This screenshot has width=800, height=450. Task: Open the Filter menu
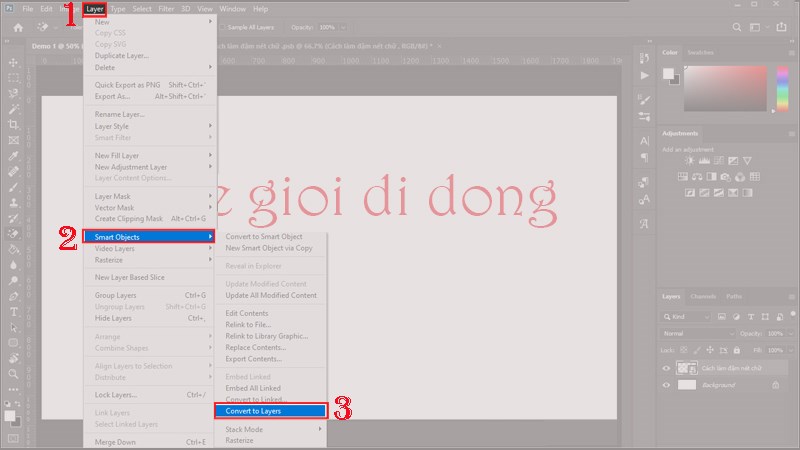[x=166, y=9]
